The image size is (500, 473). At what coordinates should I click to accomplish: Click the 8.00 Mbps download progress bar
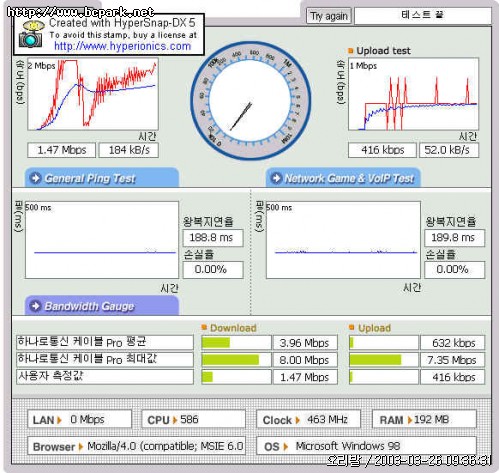coord(236,360)
